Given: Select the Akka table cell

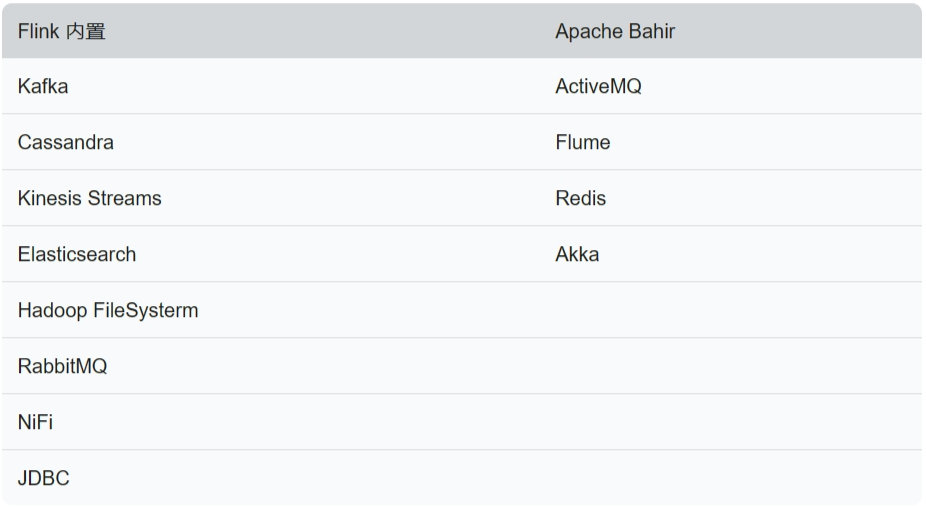Looking at the screenshot, I should coord(577,255).
